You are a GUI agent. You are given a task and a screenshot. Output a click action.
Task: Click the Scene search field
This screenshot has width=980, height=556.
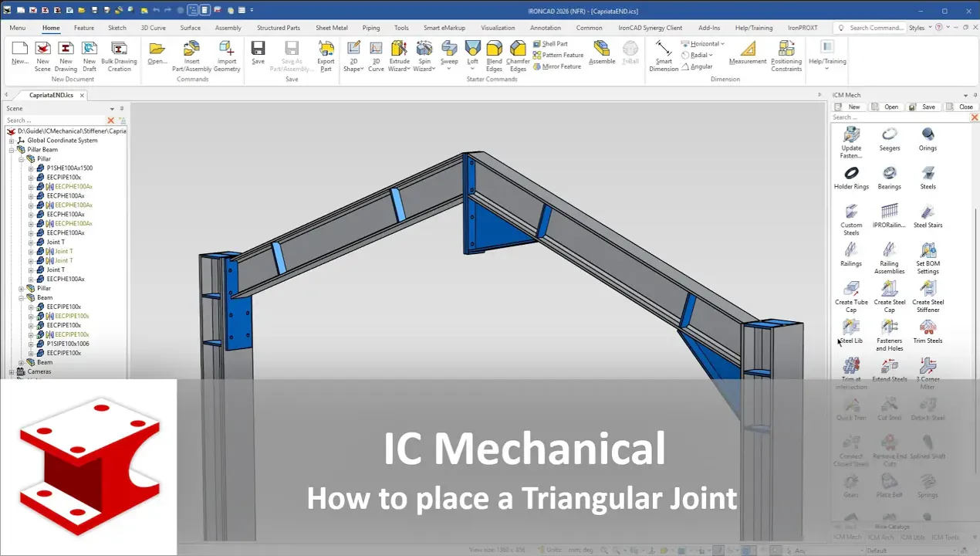55,120
